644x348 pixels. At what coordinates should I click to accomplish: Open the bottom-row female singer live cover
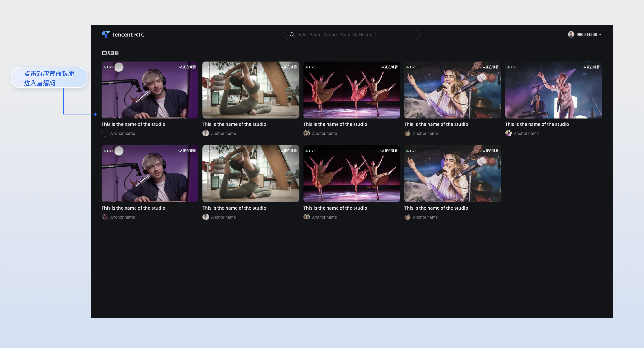point(453,174)
